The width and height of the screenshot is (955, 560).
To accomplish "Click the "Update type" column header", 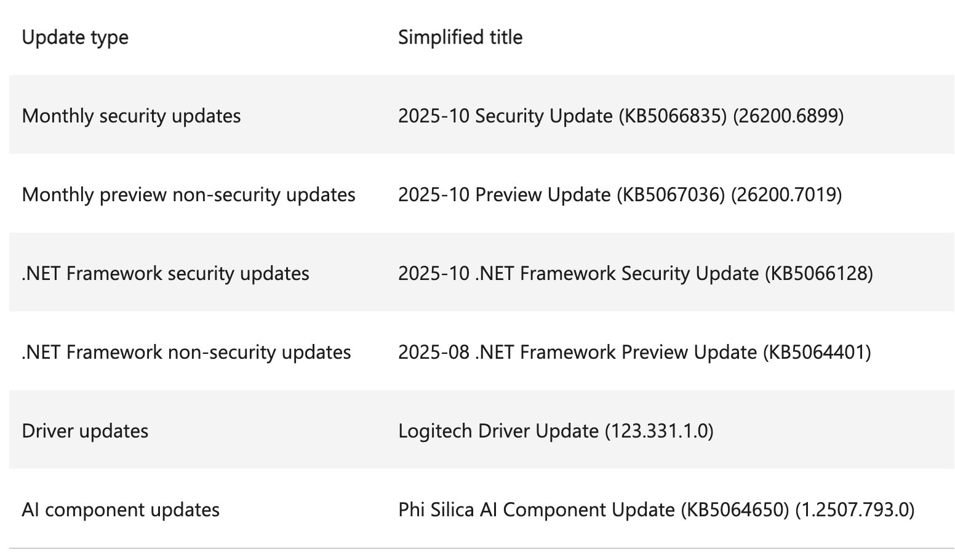I will tap(75, 37).
